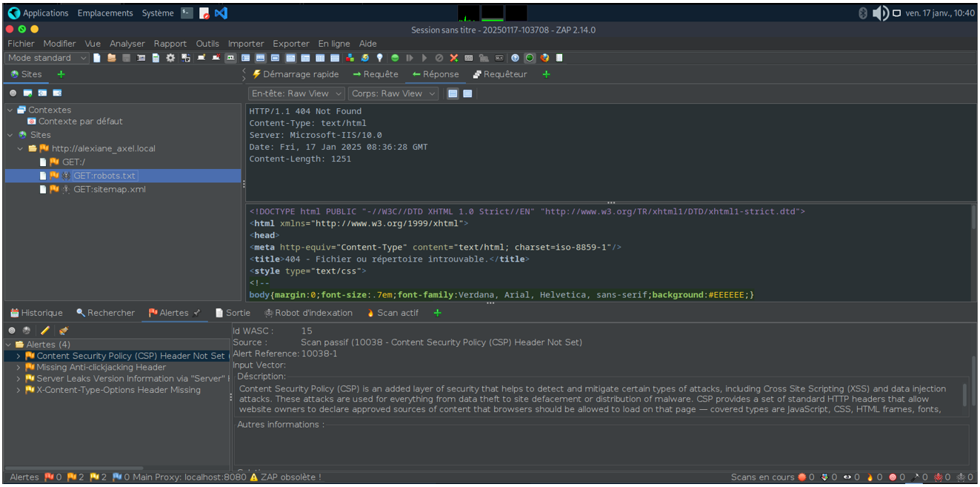The height and width of the screenshot is (487, 980).
Task: Collapse the Sites tree node
Action: (10, 135)
